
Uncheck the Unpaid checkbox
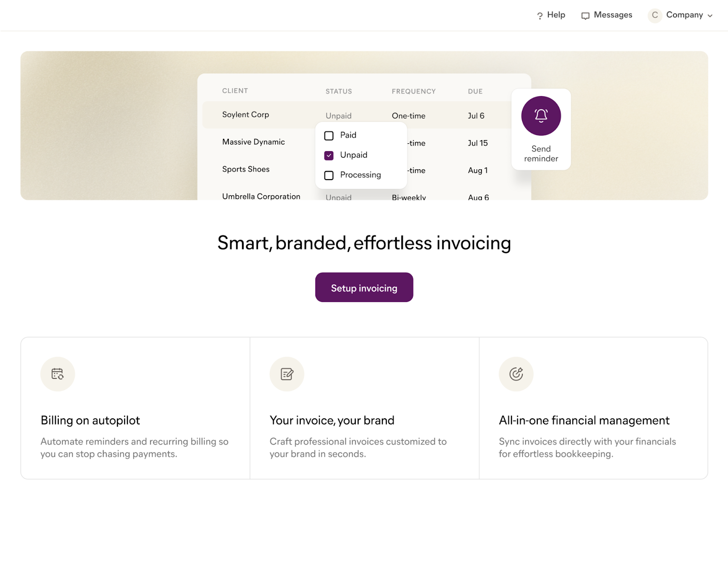click(329, 156)
